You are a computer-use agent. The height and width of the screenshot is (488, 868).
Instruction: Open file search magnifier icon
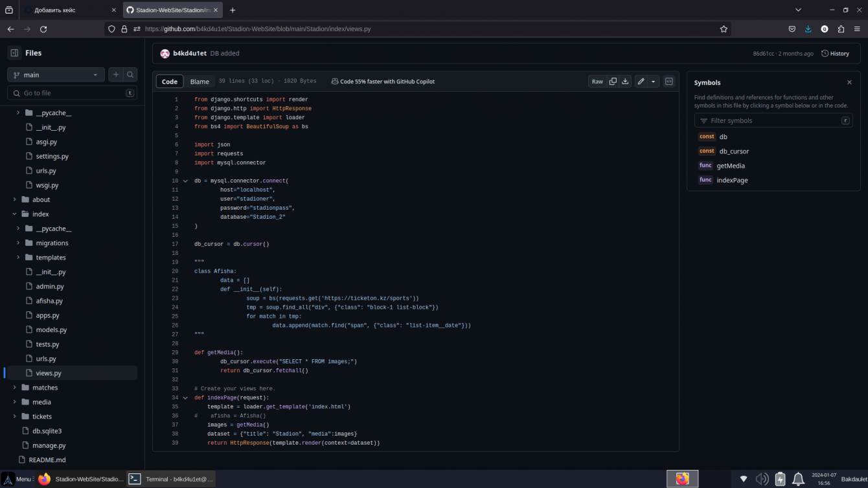pyautogui.click(x=130, y=75)
